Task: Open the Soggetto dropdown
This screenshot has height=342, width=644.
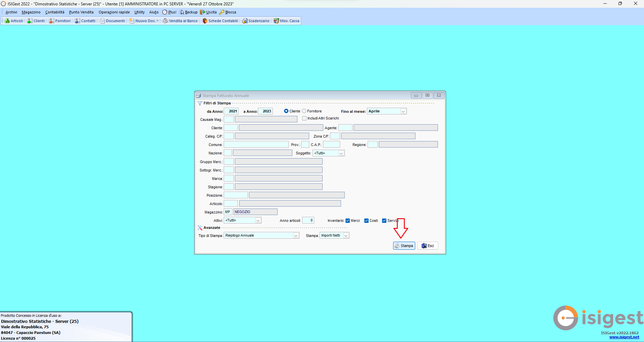Action: 341,153
